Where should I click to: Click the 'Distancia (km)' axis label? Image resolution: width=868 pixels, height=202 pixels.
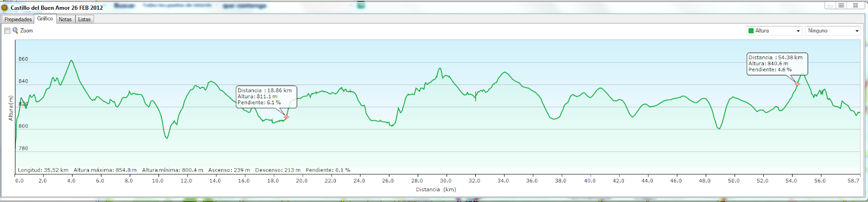click(x=436, y=190)
